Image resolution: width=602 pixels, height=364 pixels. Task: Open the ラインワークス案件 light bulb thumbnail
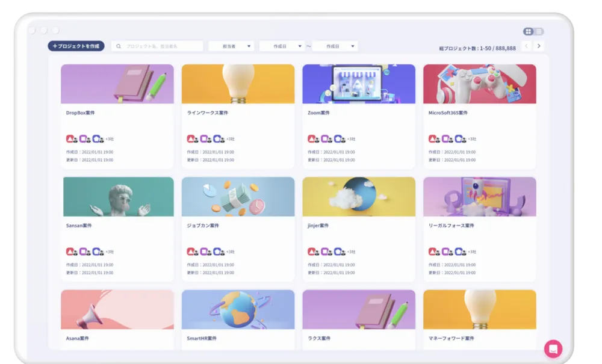[x=238, y=84]
